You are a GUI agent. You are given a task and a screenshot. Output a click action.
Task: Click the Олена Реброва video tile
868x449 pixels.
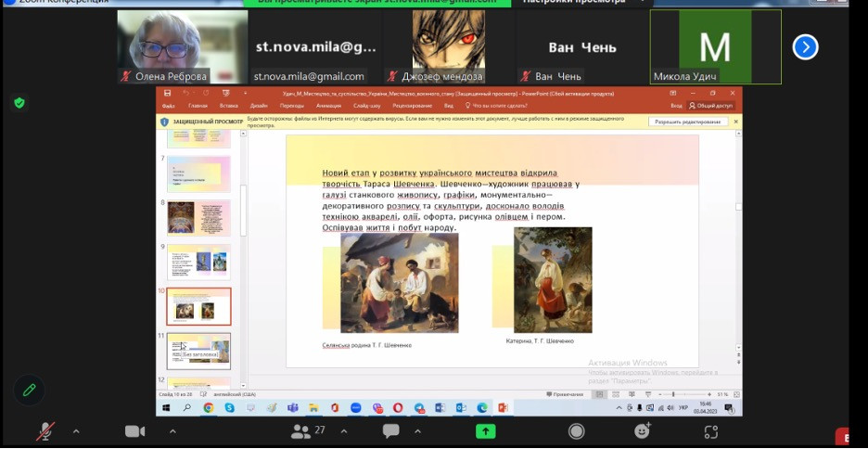[183, 47]
